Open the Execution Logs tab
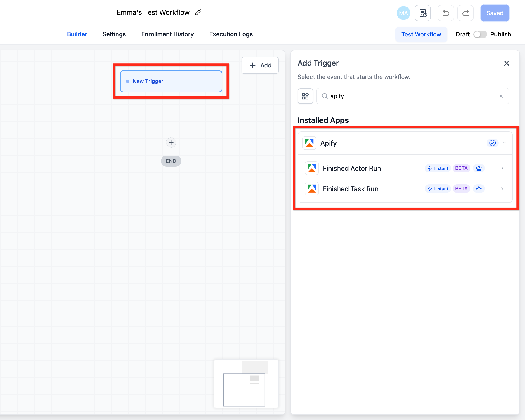The width and height of the screenshot is (525, 420). pos(231,34)
